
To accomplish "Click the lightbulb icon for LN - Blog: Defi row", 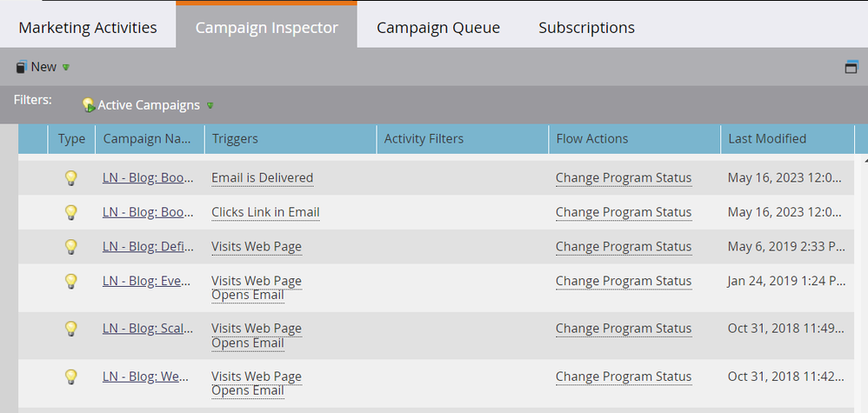I will tap(71, 247).
